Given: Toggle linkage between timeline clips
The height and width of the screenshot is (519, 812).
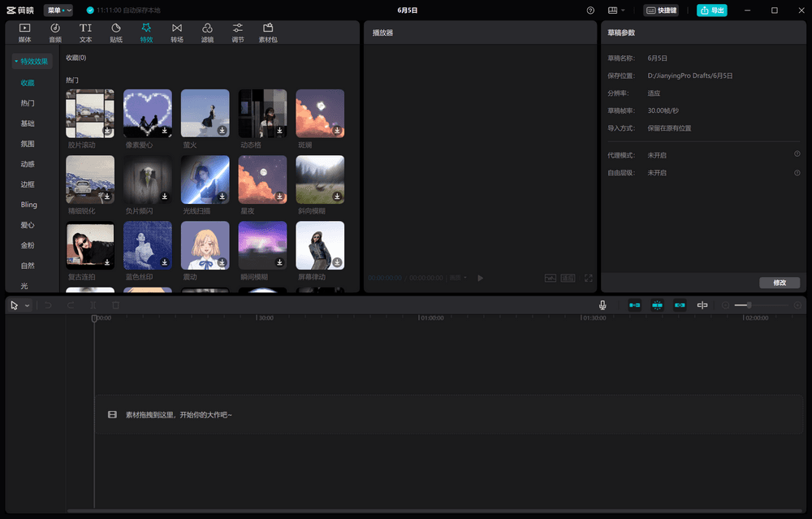Looking at the screenshot, I should coord(680,305).
